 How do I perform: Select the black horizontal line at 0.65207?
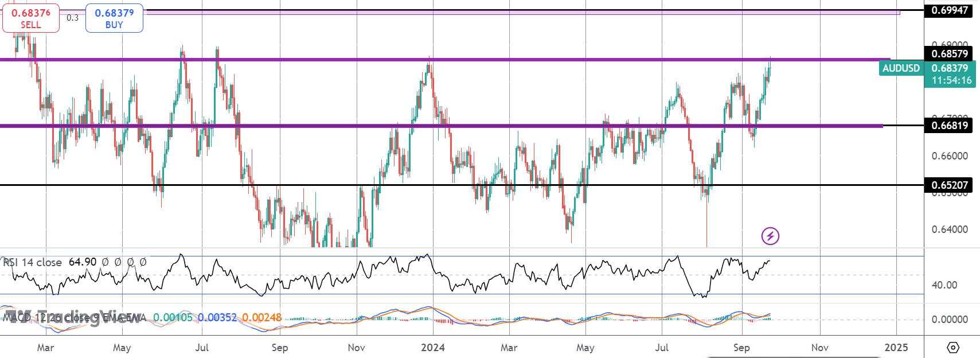click(x=462, y=185)
